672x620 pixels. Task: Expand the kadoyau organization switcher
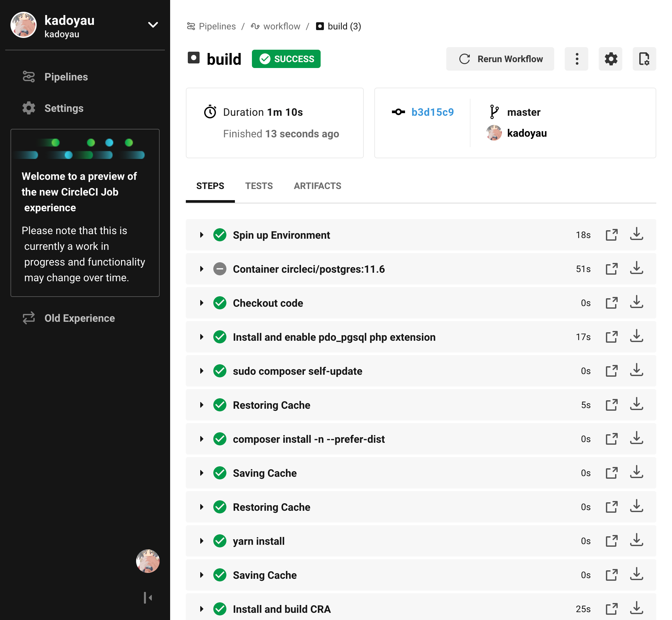click(x=153, y=25)
